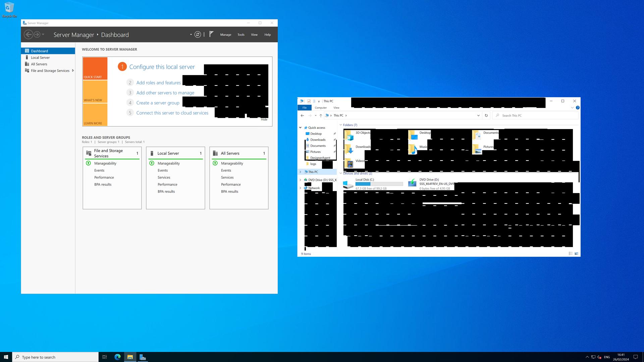Open Microsoft Edge from taskbar
Image resolution: width=644 pixels, height=362 pixels.
point(117,357)
